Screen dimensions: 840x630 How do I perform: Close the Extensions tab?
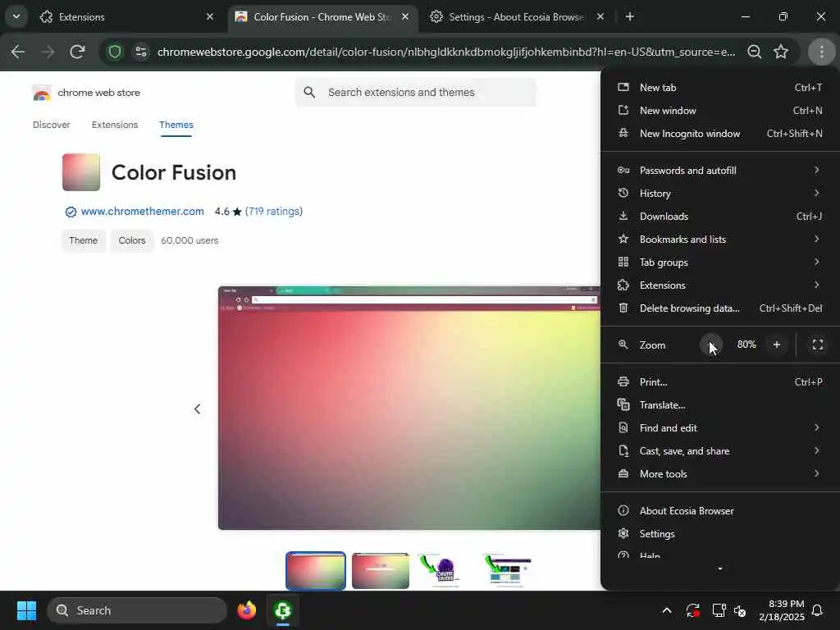coord(210,16)
